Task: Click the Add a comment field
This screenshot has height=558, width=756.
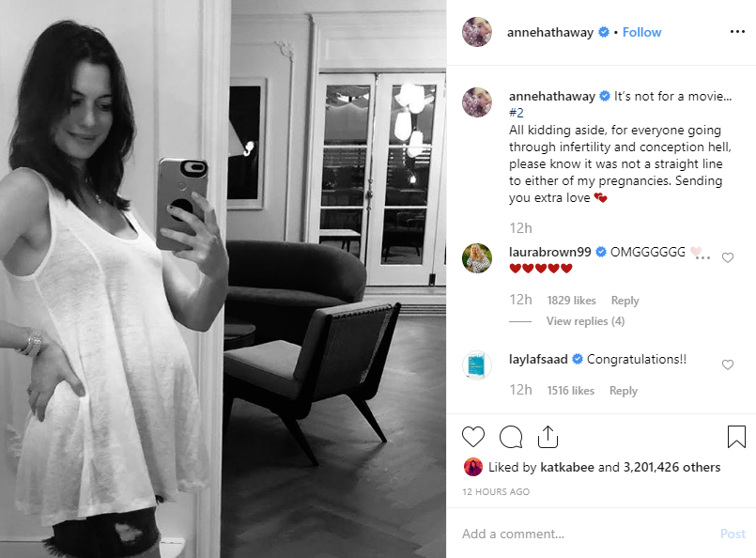Action: (x=586, y=534)
